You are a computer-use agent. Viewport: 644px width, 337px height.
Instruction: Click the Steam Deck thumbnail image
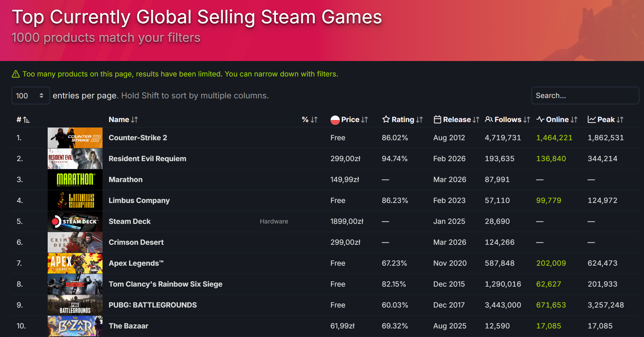75,221
